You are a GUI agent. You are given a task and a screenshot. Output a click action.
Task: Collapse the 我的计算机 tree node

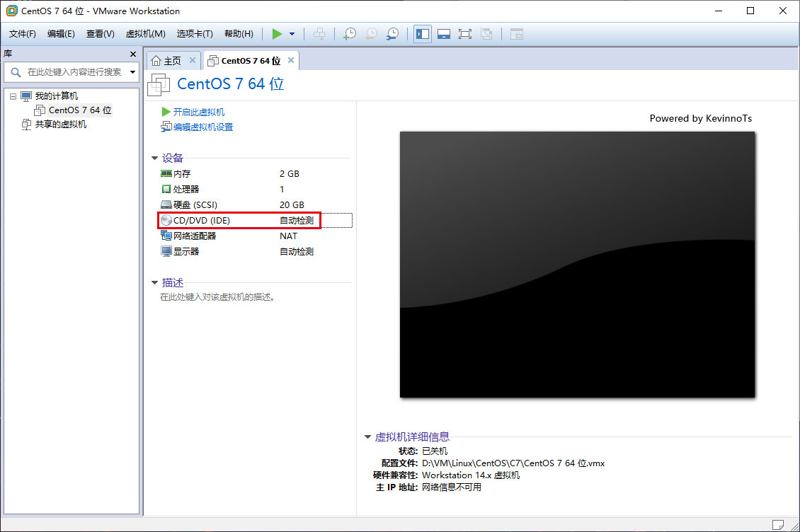tap(13, 96)
